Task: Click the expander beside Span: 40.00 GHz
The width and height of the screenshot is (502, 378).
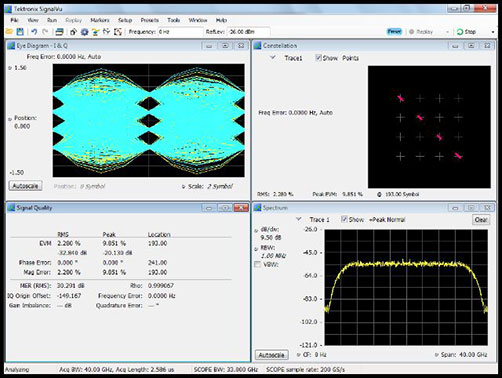Action: (436, 355)
